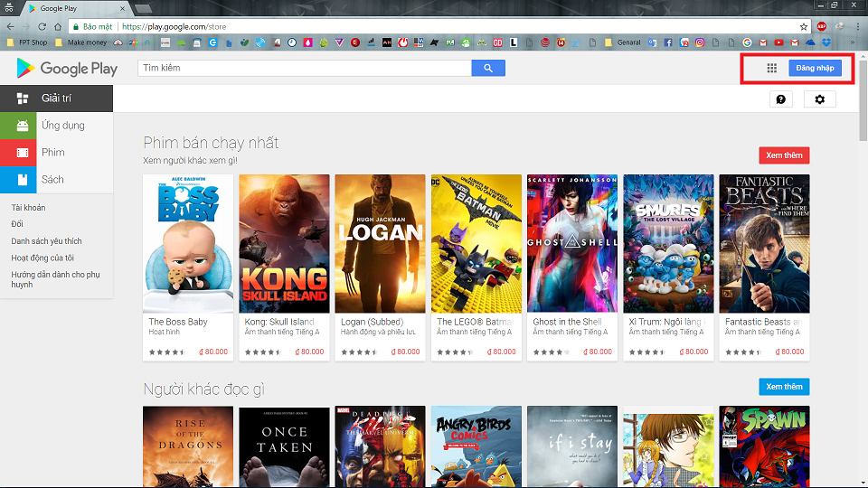The height and width of the screenshot is (488, 868).
Task: Click the blue search magnifier button
Action: click(487, 68)
